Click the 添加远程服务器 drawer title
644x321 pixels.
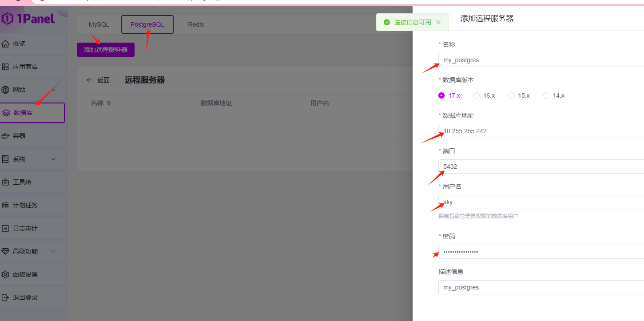point(487,18)
